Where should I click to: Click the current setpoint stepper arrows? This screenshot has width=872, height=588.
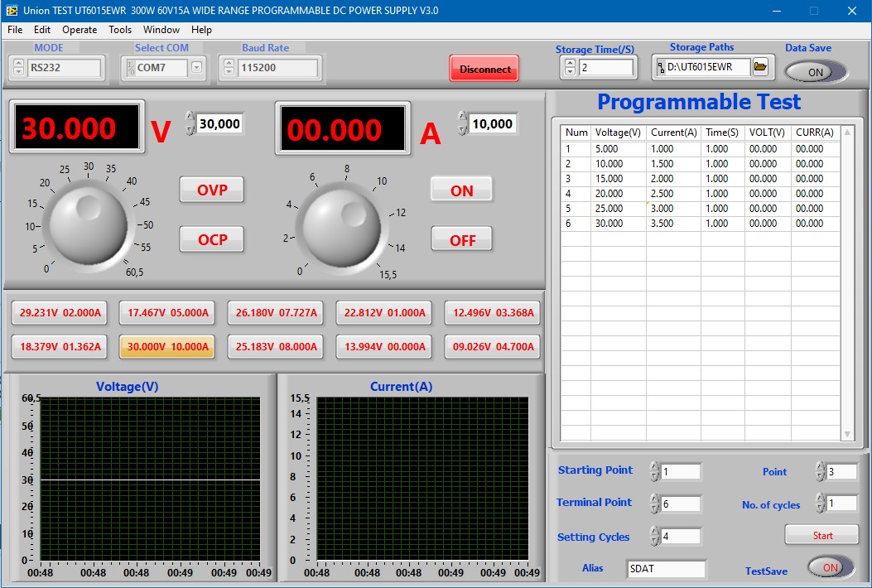pyautogui.click(x=462, y=123)
